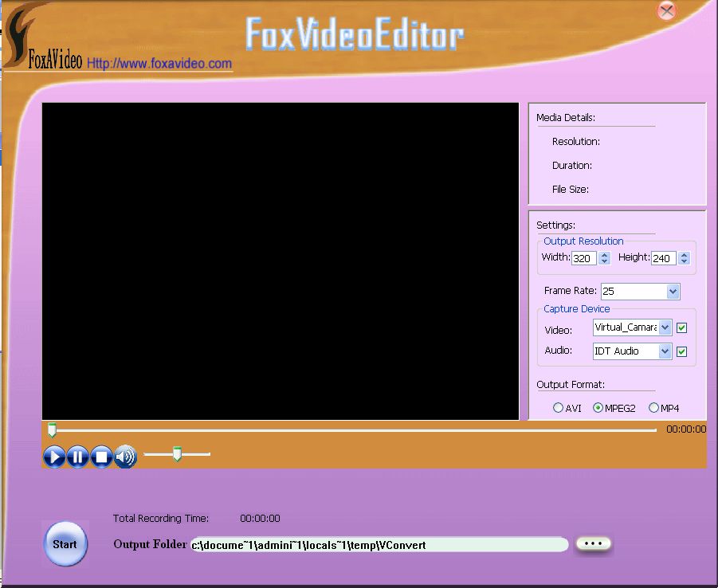This screenshot has height=588, width=718.
Task: Open the foxavideo.com website link
Action: coord(159,63)
